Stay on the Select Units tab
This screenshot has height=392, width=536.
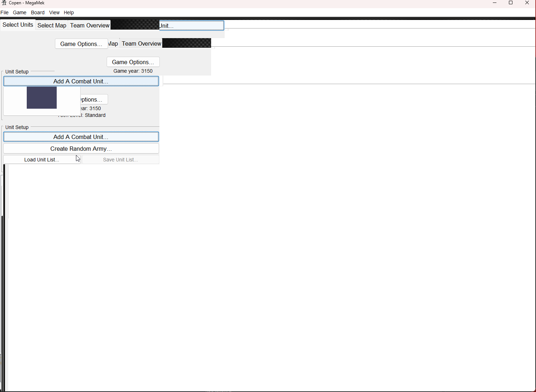(x=17, y=25)
